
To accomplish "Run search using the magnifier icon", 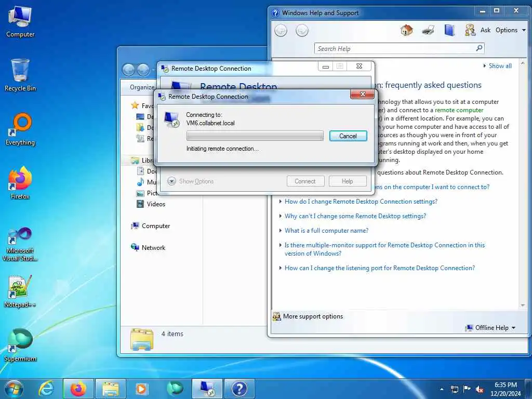I will click(x=479, y=48).
